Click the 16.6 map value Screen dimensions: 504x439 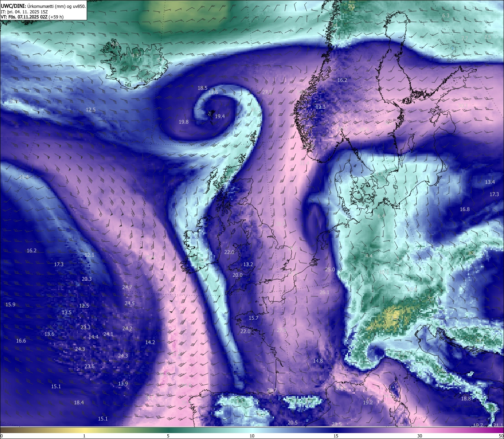click(21, 341)
